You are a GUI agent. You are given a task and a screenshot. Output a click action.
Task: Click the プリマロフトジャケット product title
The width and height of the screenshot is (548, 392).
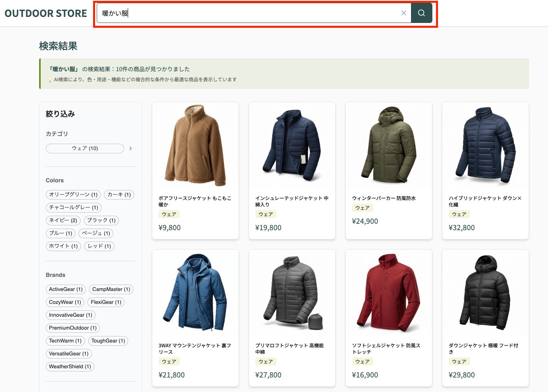(289, 349)
